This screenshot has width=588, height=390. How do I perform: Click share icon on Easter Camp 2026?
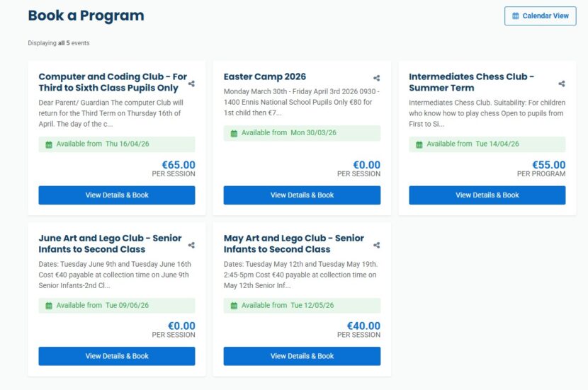376,78
